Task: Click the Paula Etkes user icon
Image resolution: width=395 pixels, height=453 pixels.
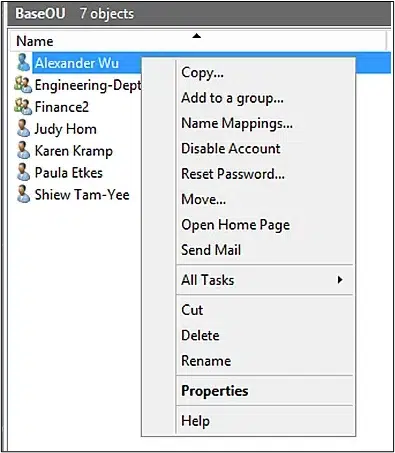Action: pyautogui.click(x=23, y=172)
